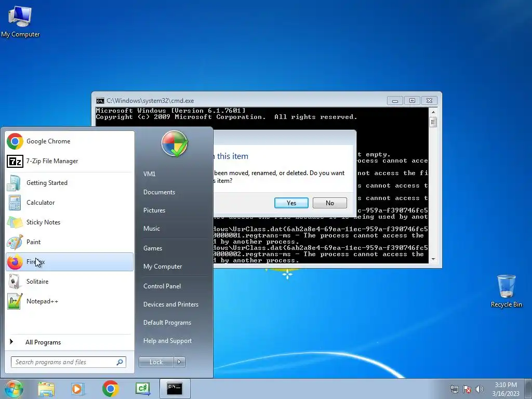Click cmd window scrollbar down arrow
The image size is (532, 399).
[433, 259]
